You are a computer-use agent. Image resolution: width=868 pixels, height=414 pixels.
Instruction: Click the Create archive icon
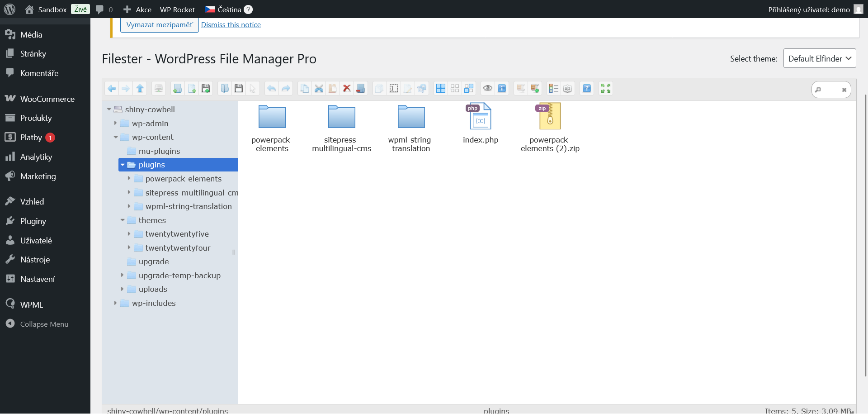click(x=535, y=89)
